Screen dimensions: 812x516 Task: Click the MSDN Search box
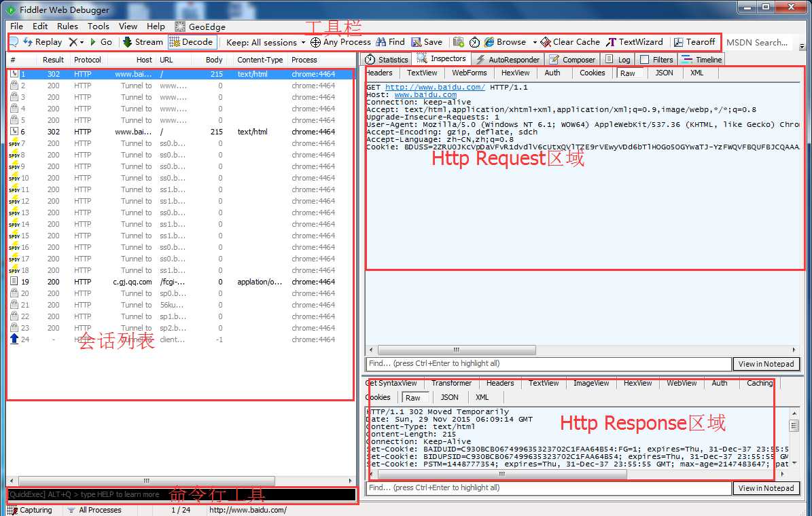click(x=759, y=43)
